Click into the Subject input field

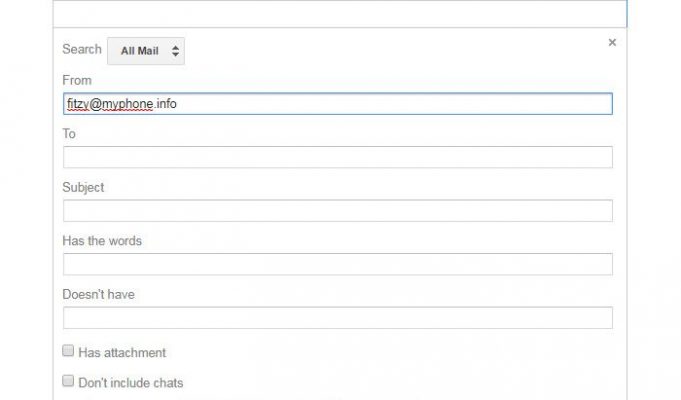(x=337, y=211)
